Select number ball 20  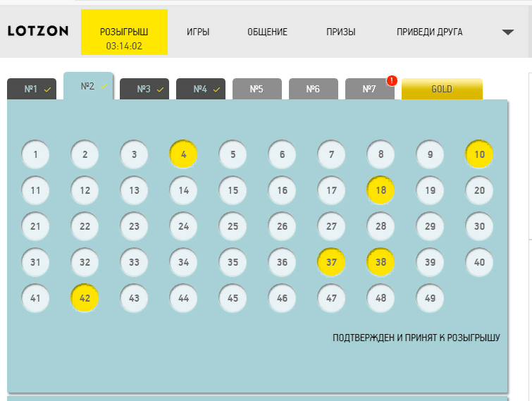(x=479, y=190)
